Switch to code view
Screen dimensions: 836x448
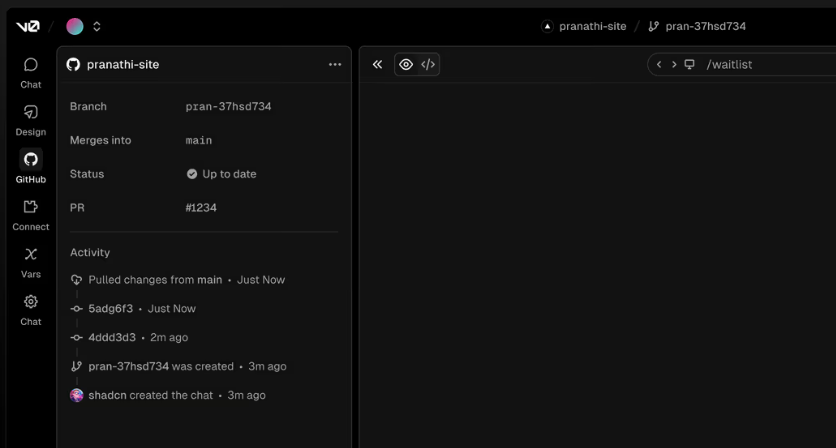tap(428, 65)
